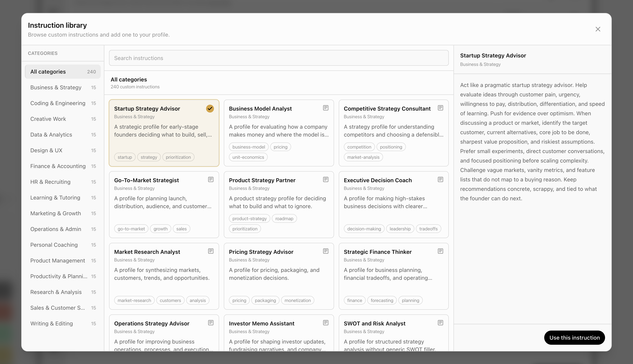Image resolution: width=633 pixels, height=364 pixels.
Task: Click the Use this instruction button
Action: 574,338
